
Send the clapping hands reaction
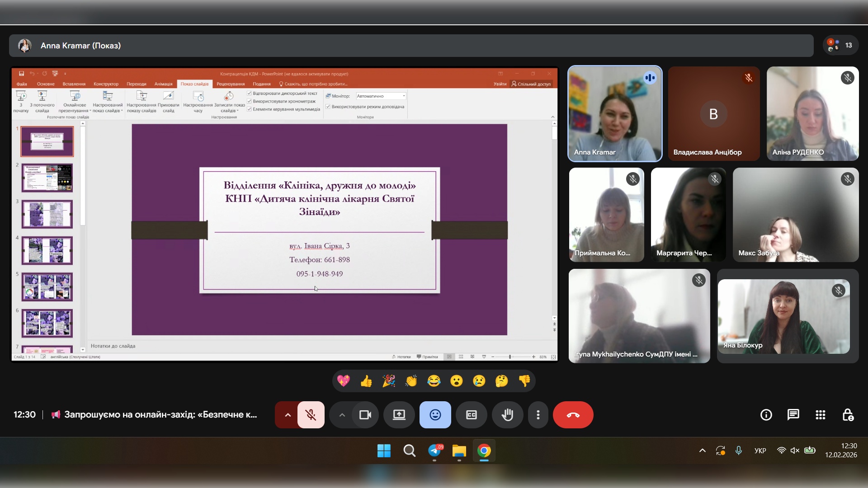click(x=411, y=381)
